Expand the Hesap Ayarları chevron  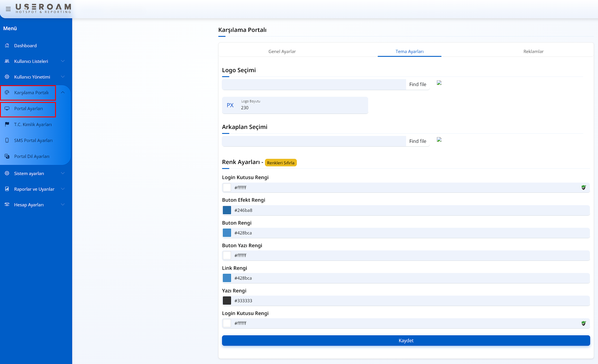click(63, 205)
